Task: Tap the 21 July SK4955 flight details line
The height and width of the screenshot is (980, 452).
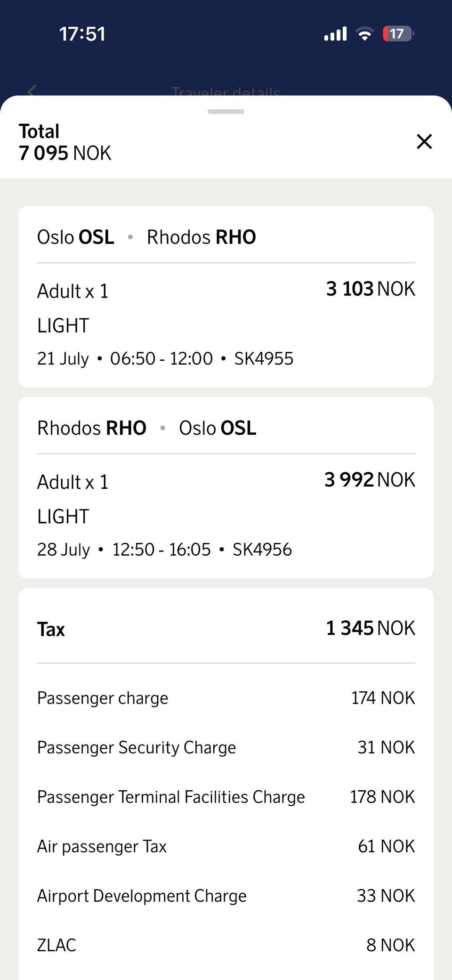Action: pyautogui.click(x=165, y=358)
